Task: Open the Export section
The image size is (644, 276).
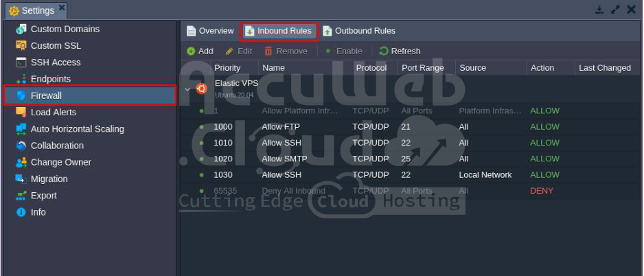Action: click(x=43, y=196)
